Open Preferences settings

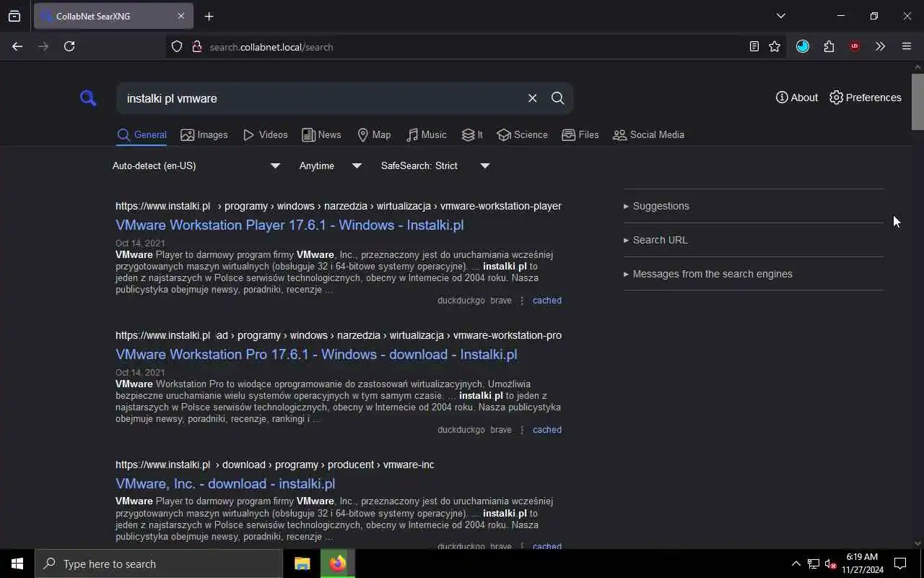865,98
